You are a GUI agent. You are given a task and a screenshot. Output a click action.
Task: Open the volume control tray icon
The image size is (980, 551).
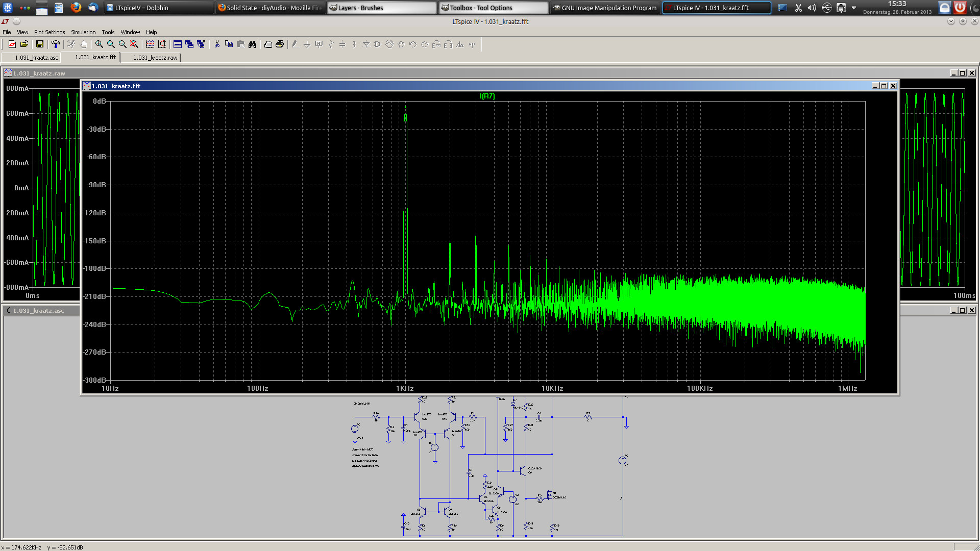pyautogui.click(x=812, y=8)
